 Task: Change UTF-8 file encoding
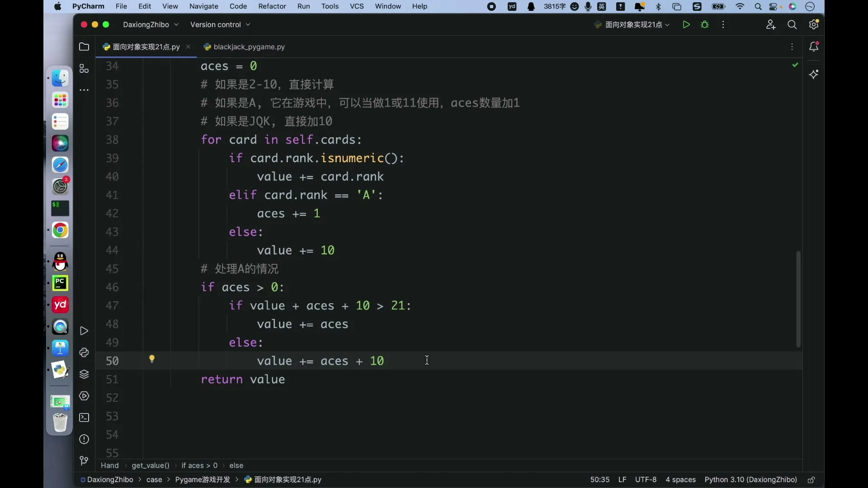pos(646,480)
